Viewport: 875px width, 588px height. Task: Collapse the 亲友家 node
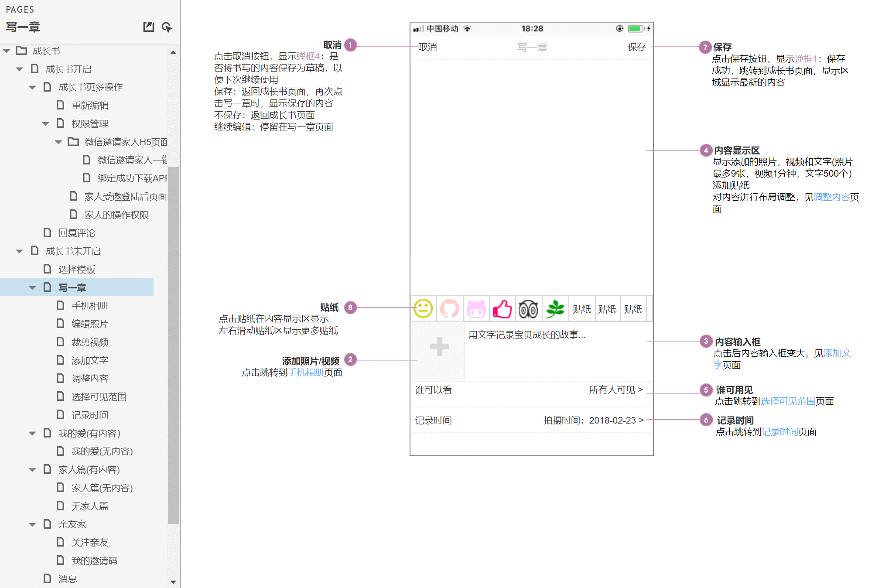click(32, 524)
